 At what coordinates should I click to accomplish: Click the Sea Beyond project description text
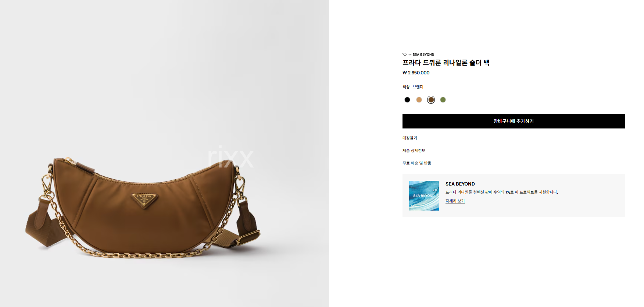click(x=502, y=192)
